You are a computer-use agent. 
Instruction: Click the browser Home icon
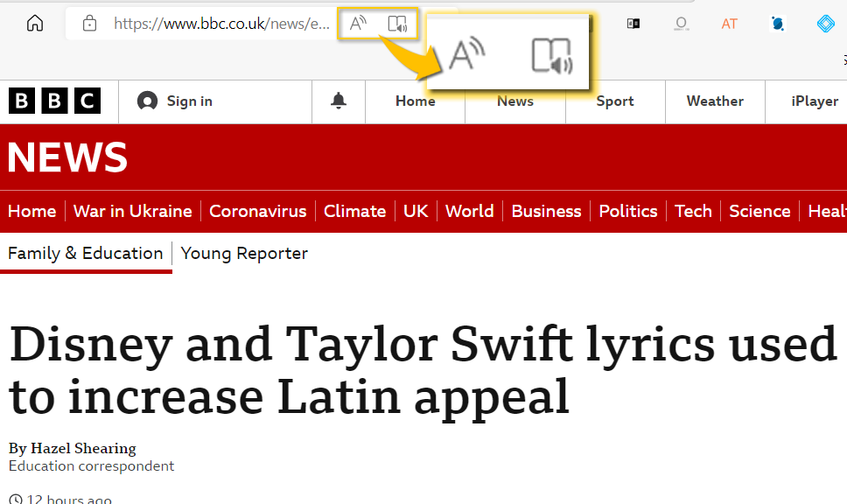tap(35, 24)
